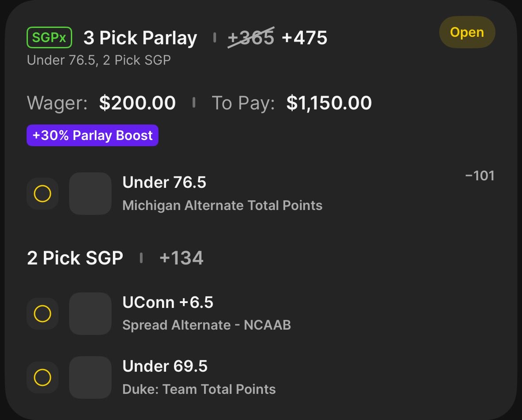522x420 pixels.
Task: Expand the 3 Pick Parlay header
Action: click(x=140, y=38)
